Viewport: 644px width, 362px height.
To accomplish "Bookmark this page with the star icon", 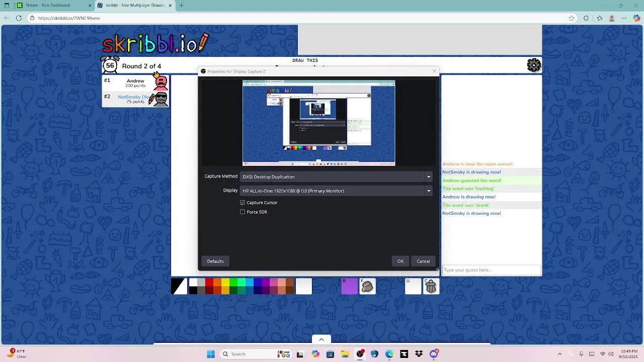I will (x=572, y=18).
